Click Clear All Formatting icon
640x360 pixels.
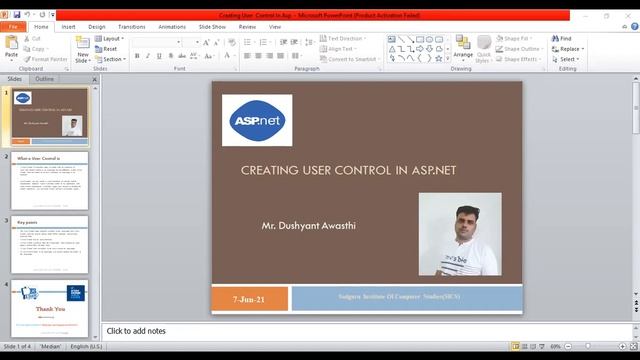click(232, 42)
